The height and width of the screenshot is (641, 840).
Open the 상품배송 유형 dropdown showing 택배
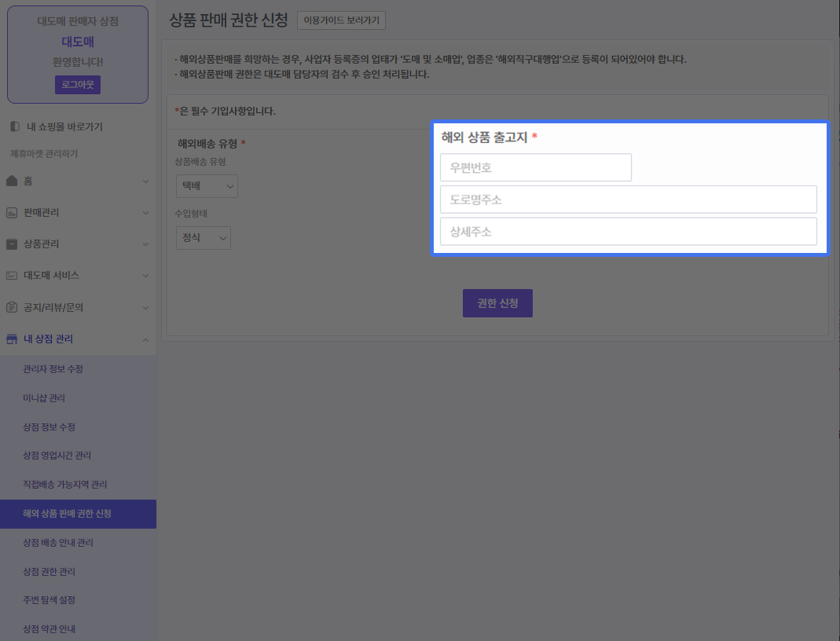tap(207, 186)
